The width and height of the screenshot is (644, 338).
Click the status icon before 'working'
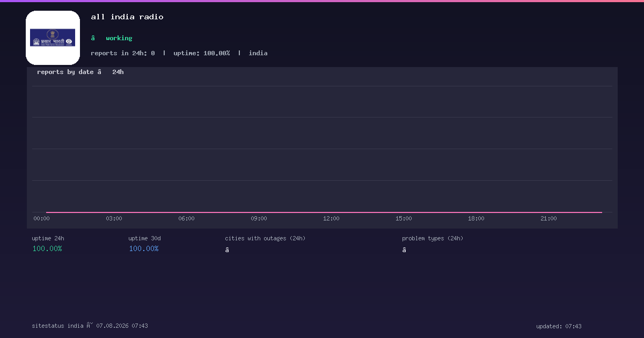[x=93, y=38]
